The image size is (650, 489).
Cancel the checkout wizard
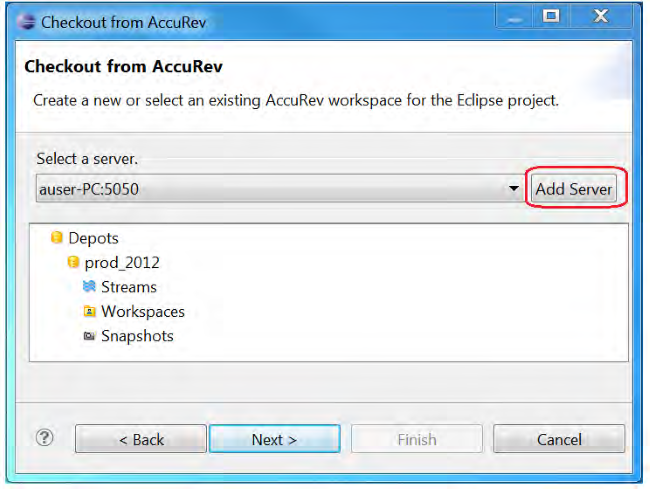pos(558,439)
